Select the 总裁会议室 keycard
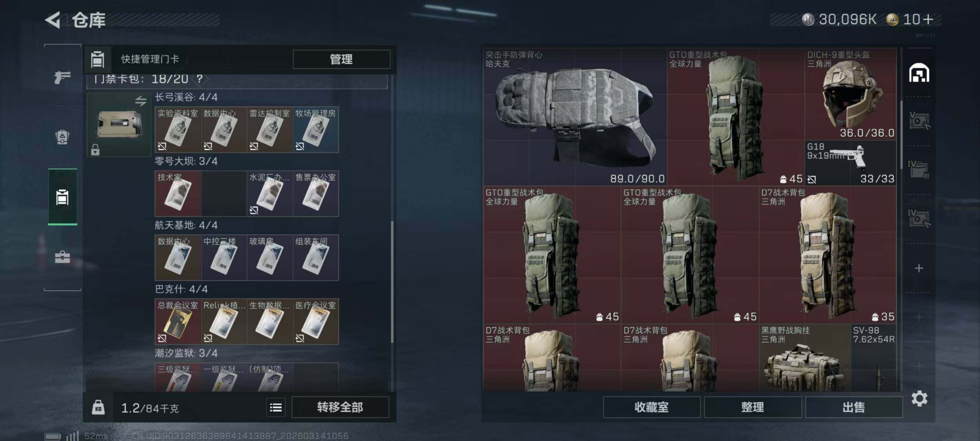This screenshot has height=441, width=980. [178, 321]
